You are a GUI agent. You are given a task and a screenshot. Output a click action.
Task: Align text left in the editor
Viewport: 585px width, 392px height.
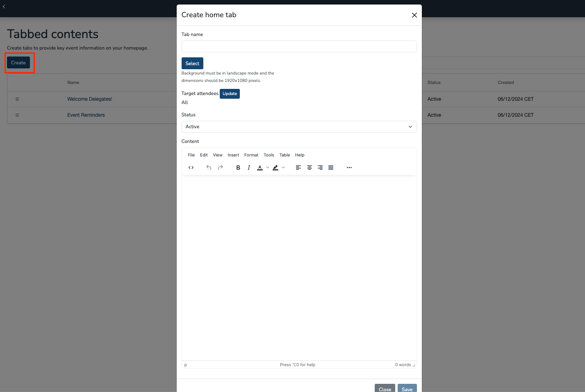click(298, 168)
